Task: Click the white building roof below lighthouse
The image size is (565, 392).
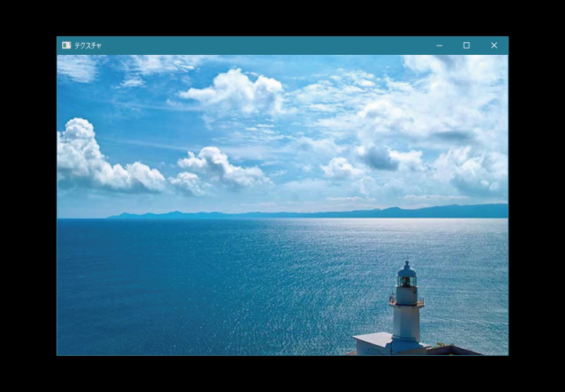Action: pyautogui.click(x=373, y=339)
